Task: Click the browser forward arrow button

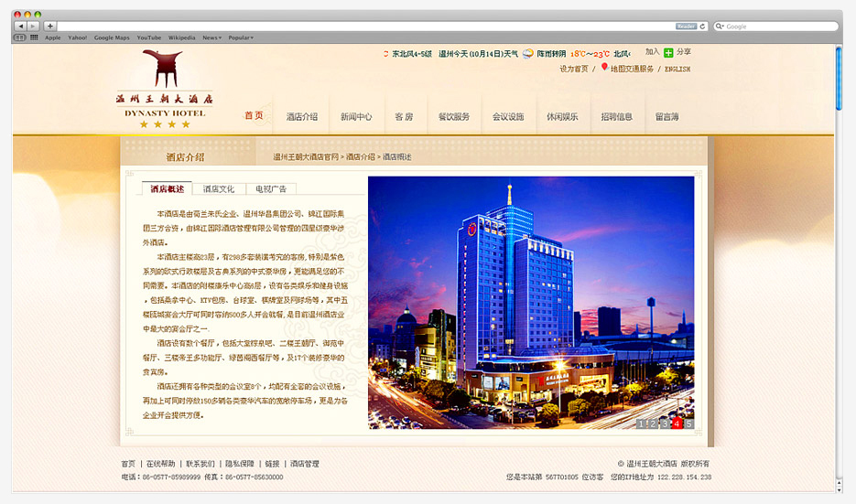Action: click(x=34, y=27)
